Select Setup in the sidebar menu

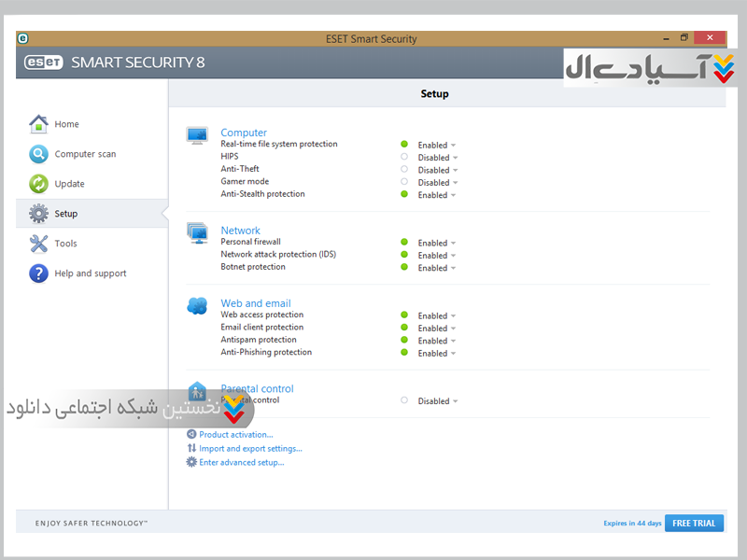(66, 214)
